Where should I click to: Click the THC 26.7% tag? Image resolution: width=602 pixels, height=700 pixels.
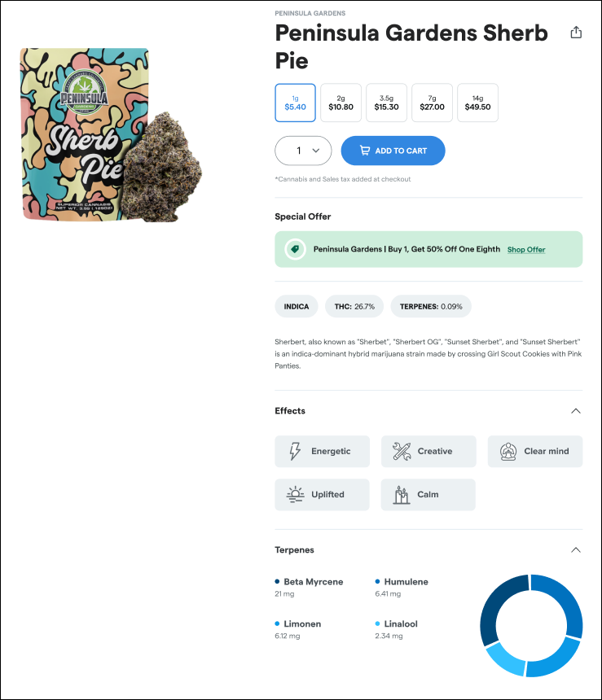point(354,307)
